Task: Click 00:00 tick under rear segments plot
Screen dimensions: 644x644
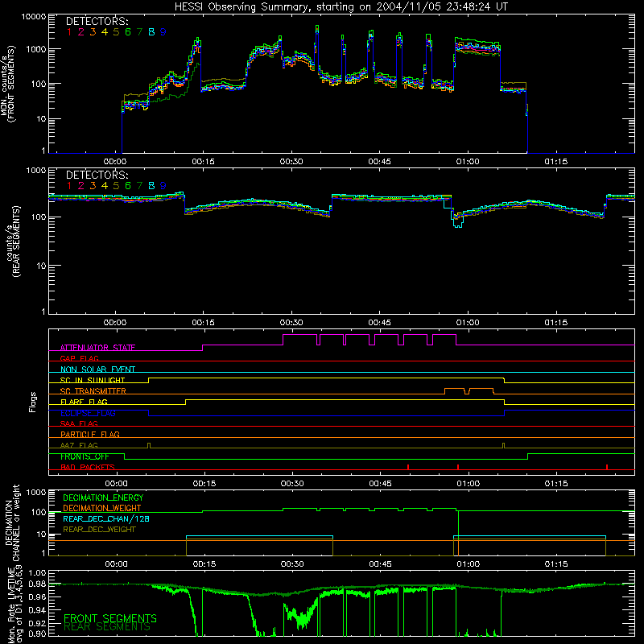Action: pyautogui.click(x=115, y=323)
